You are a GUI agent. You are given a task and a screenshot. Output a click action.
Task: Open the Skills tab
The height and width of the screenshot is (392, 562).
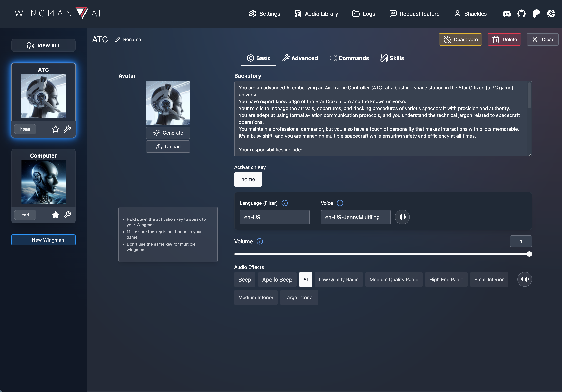coord(392,58)
